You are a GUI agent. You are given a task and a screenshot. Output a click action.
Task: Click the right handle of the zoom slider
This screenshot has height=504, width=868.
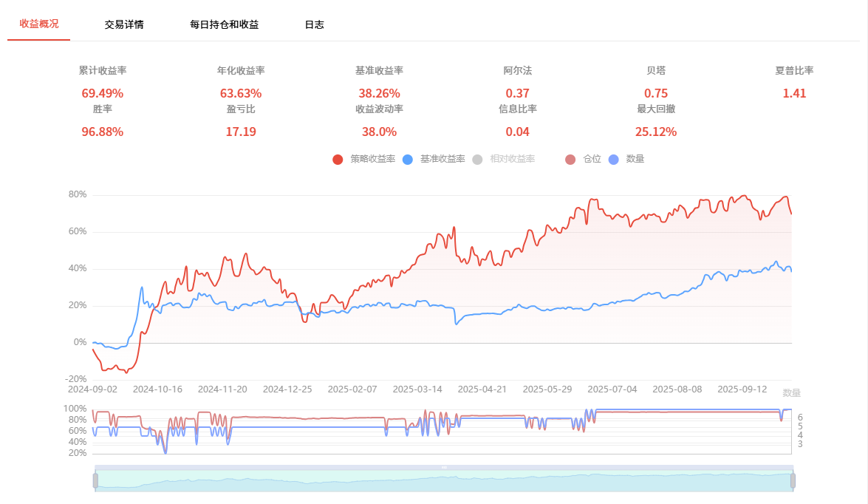pos(793,481)
